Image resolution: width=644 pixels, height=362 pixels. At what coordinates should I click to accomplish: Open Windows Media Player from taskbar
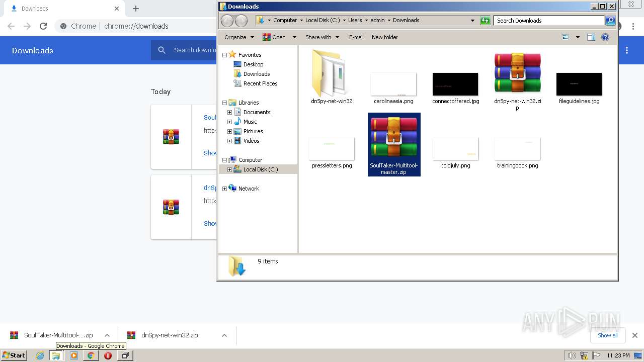click(74, 355)
